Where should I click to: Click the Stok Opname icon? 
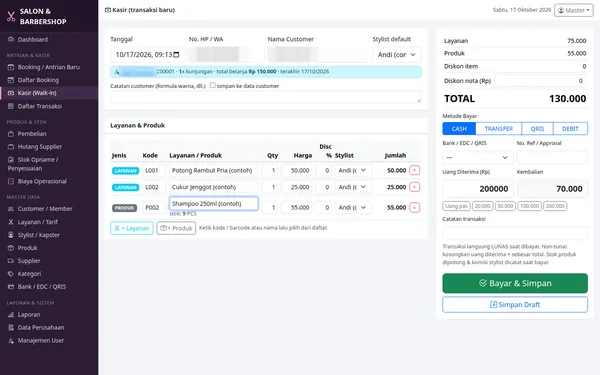11,160
